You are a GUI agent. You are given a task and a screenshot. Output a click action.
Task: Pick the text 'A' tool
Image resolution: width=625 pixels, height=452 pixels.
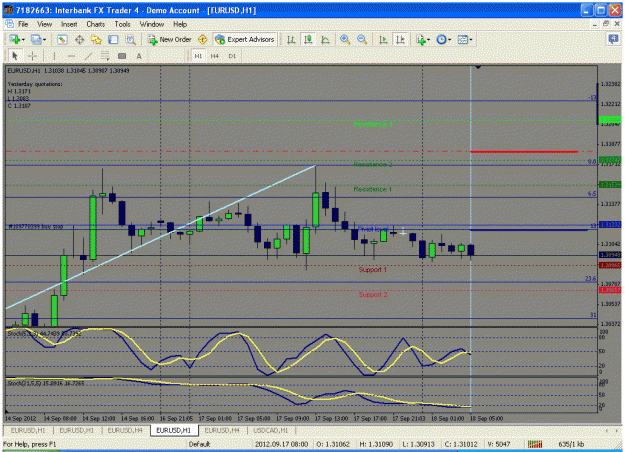[139, 56]
